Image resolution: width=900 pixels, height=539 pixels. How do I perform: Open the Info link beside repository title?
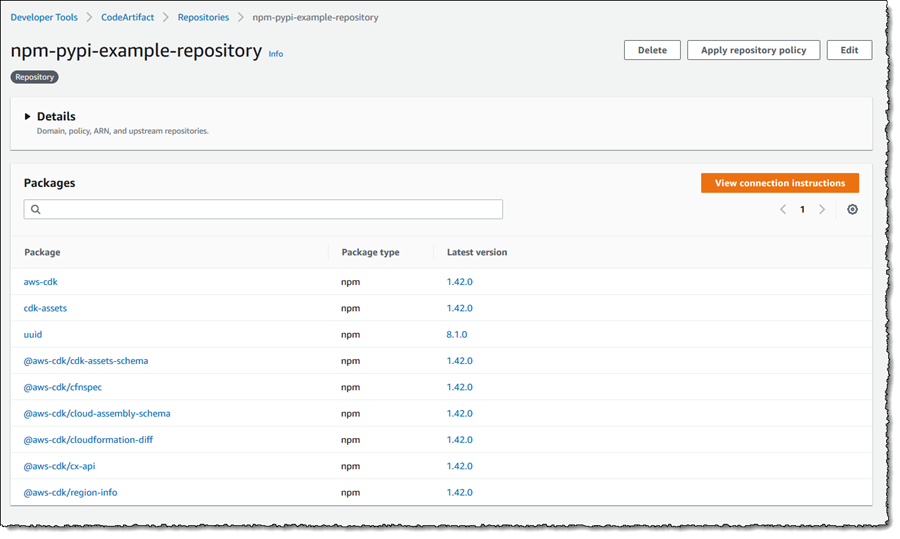click(x=276, y=54)
